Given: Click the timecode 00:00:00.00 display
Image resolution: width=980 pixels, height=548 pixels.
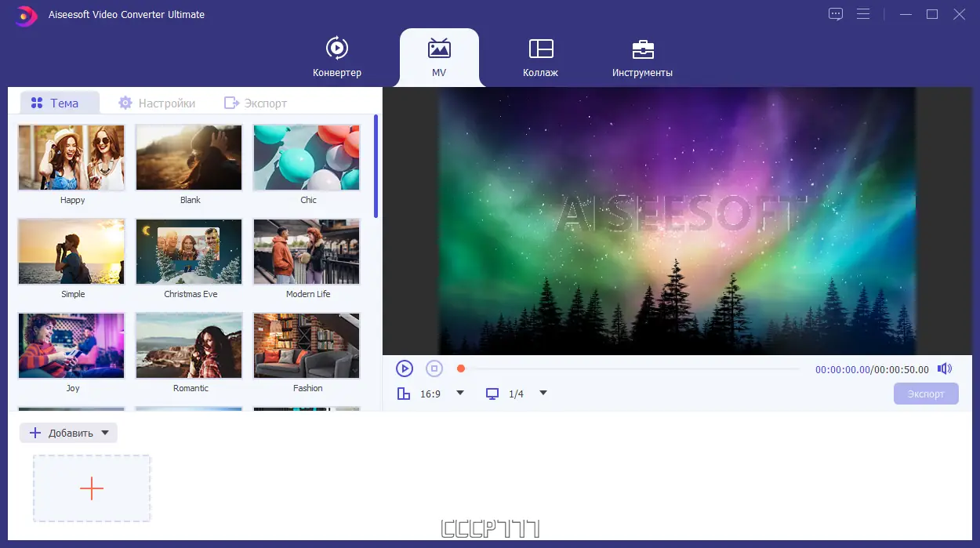Looking at the screenshot, I should 842,369.
